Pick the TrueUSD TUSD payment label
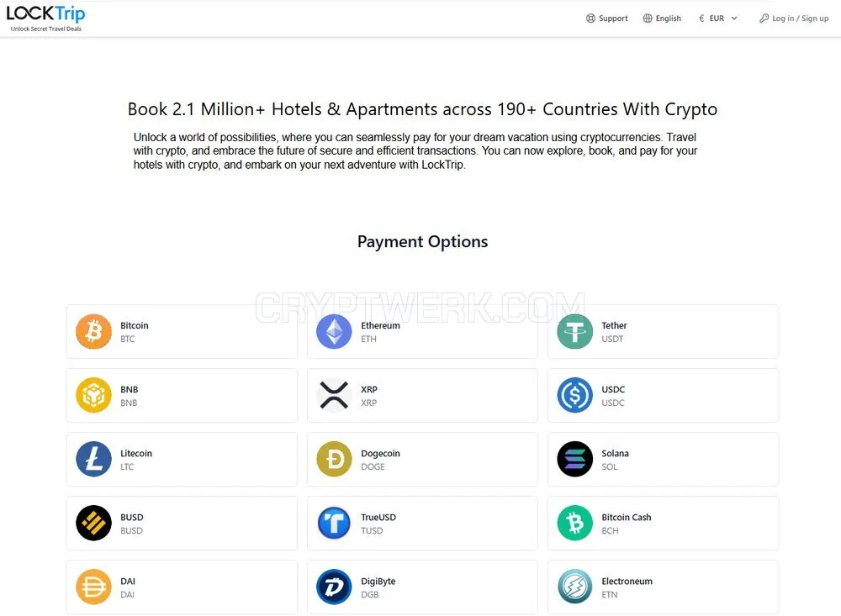This screenshot has width=841, height=616. [x=378, y=524]
